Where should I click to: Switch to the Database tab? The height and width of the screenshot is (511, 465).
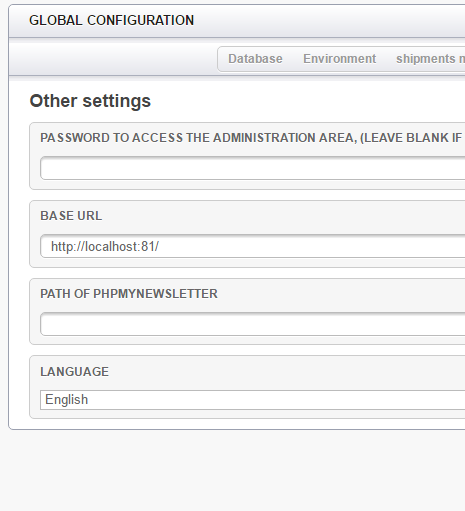click(255, 59)
